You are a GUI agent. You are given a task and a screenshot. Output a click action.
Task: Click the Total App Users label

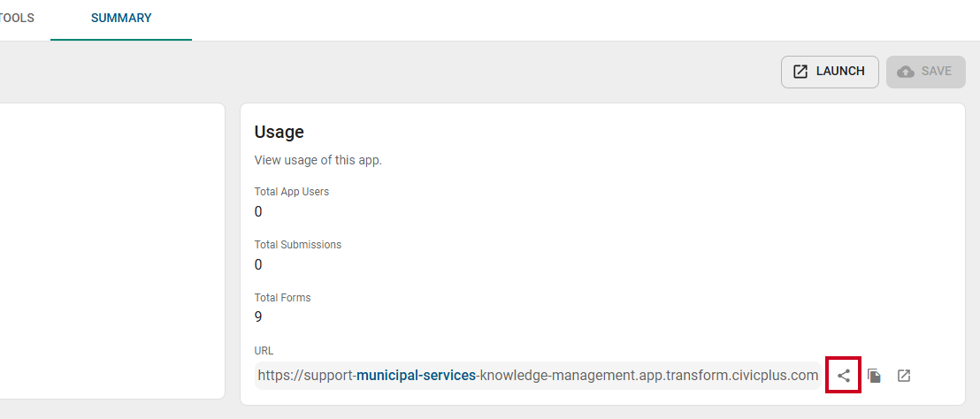point(292,192)
